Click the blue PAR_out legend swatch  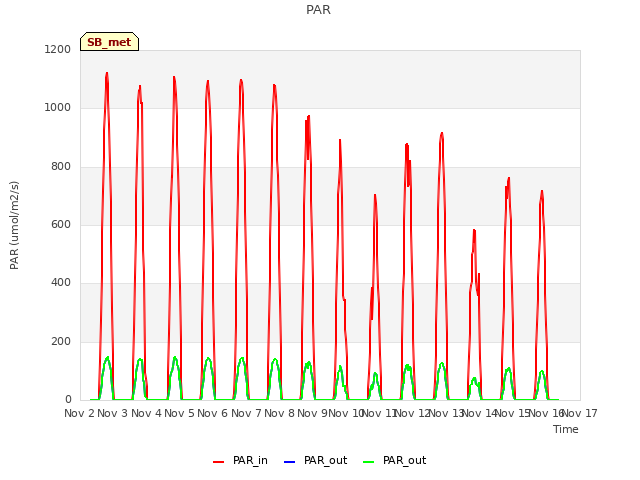pyautogui.click(x=289, y=462)
